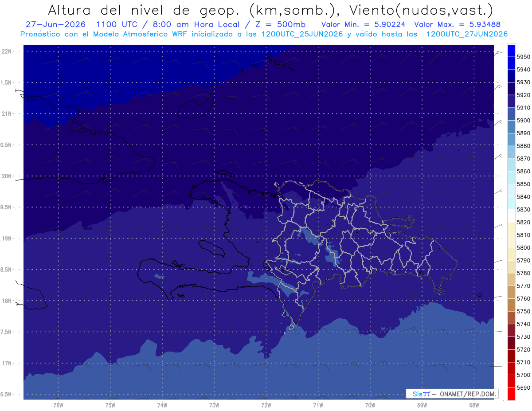Click the '9.5N' latitude axis label
Screen dimensions: 532x411
[7, 207]
